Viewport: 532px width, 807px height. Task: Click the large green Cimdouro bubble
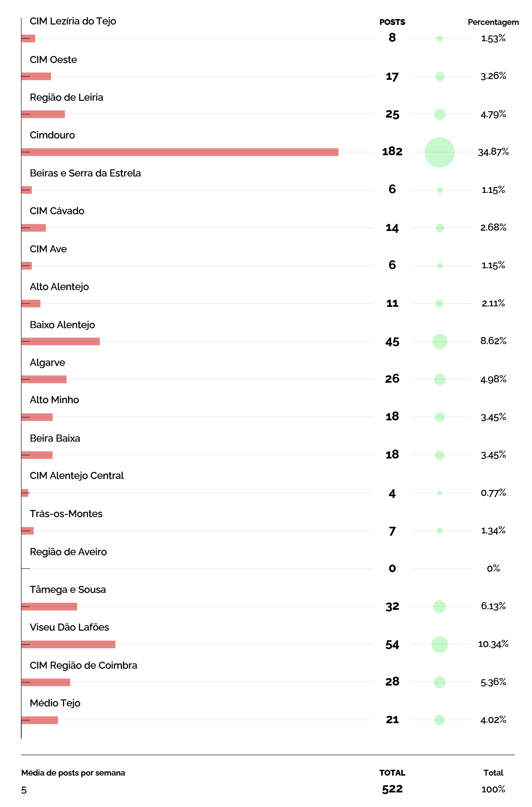click(x=439, y=152)
